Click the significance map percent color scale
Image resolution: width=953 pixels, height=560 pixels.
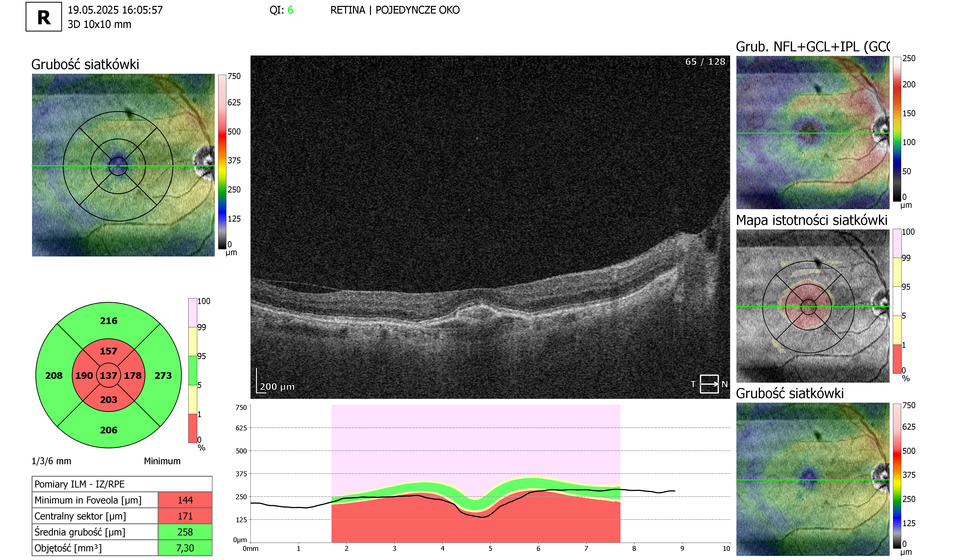click(x=897, y=301)
